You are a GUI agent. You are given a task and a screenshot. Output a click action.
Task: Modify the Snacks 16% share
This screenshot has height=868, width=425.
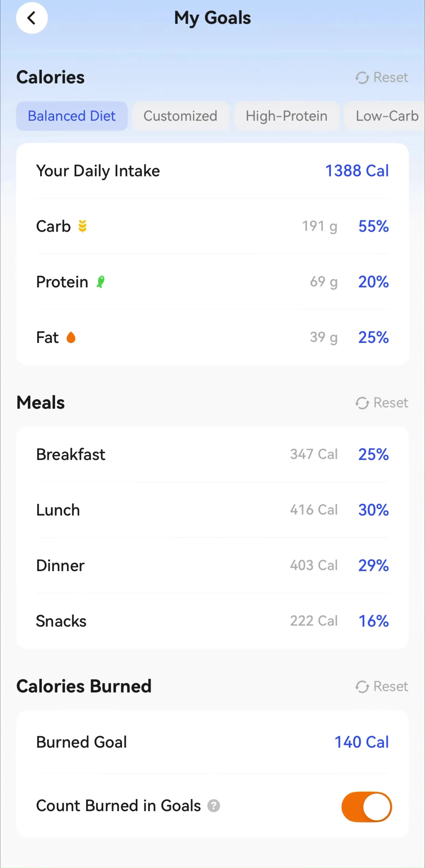point(373,621)
